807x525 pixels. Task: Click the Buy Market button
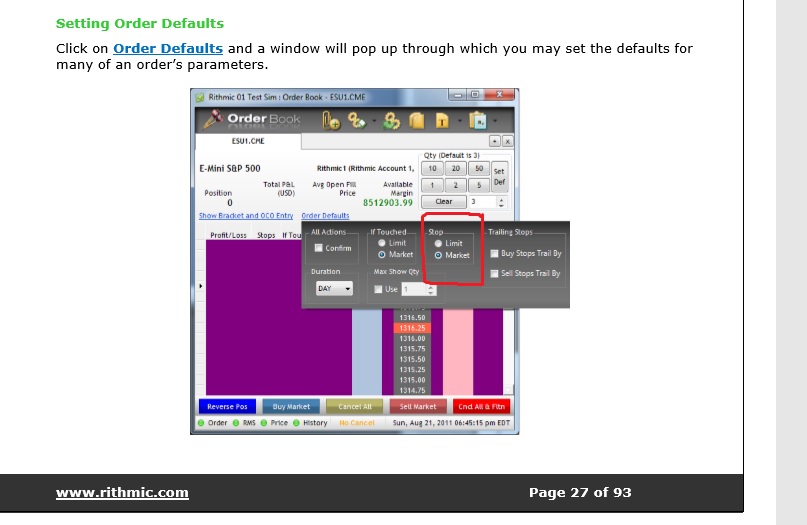291,407
